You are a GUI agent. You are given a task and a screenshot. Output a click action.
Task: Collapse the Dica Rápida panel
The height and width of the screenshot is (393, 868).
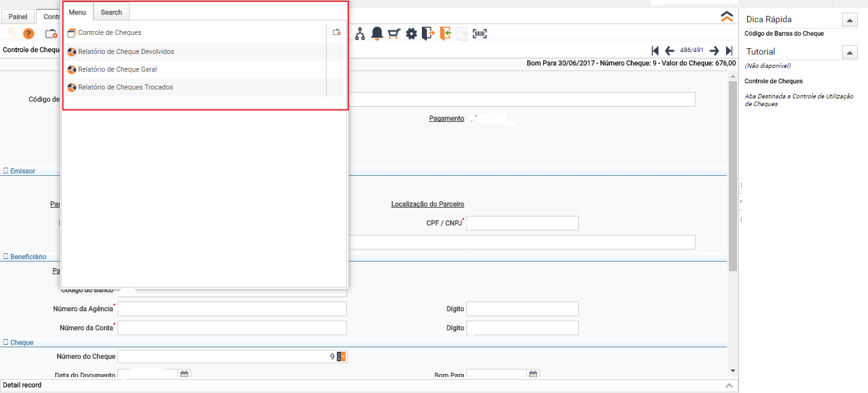(850, 20)
